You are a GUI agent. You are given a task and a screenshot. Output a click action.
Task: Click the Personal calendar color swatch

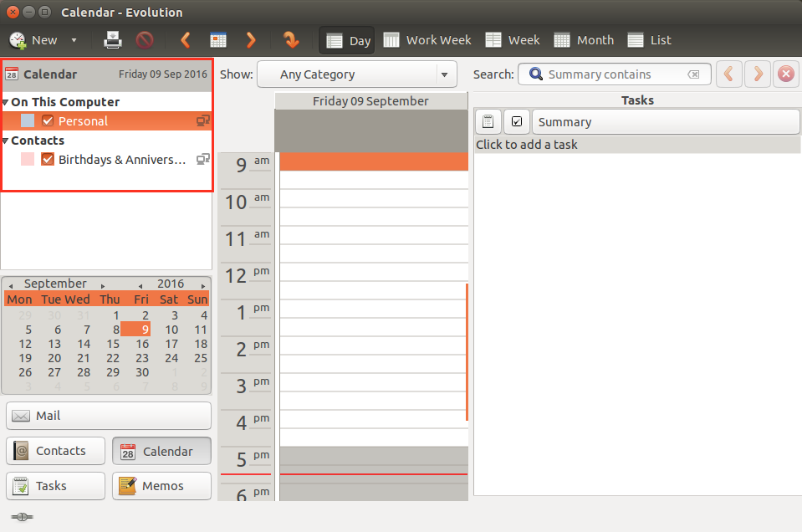point(28,121)
